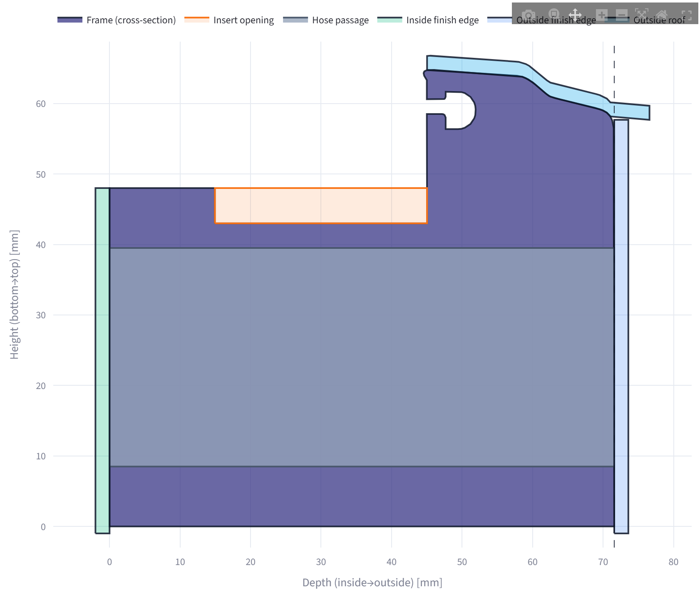This screenshot has height=600, width=700.
Task: Download plot as PNG camera icon
Action: (529, 15)
